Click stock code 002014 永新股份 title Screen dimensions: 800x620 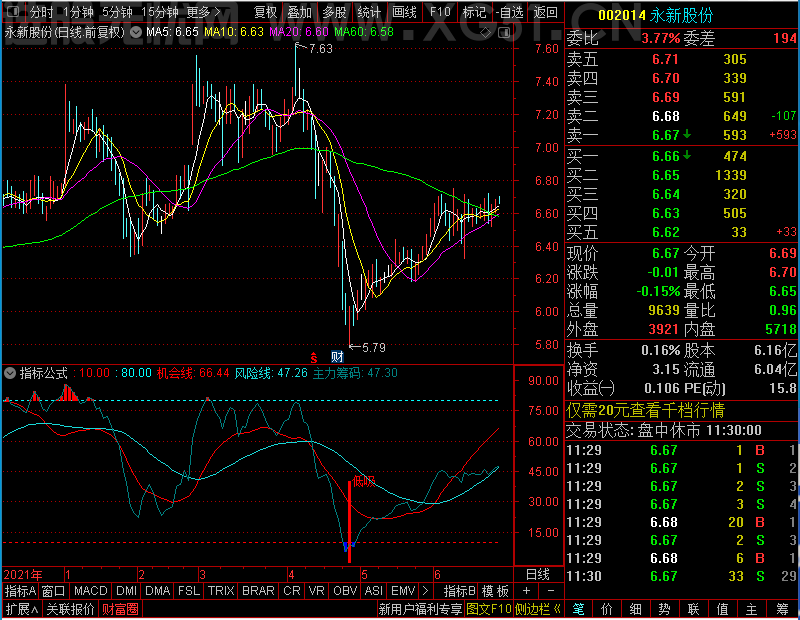point(656,15)
